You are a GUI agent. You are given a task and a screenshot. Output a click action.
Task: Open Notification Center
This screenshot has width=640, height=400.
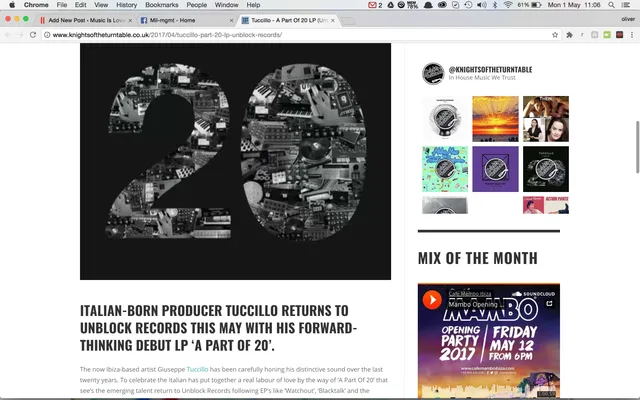(625, 5)
